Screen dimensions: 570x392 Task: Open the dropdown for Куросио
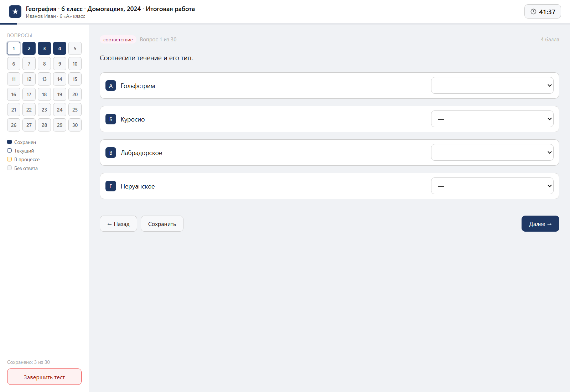pos(492,119)
